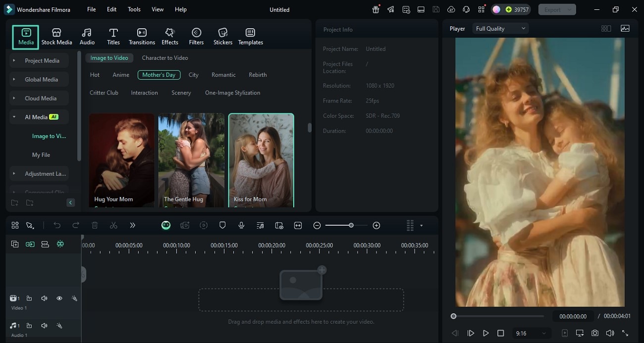Toggle the lock on Video 1 track
The height and width of the screenshot is (343, 644).
click(x=29, y=298)
